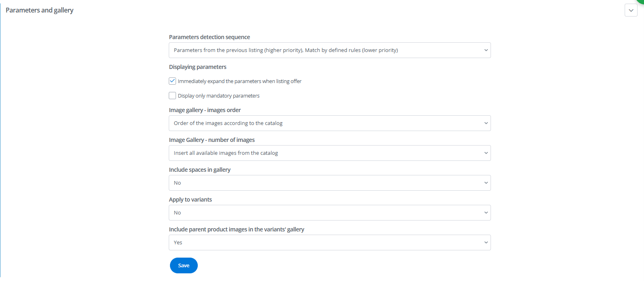Enable Display only mandatory parameters checkbox
Screen dimensions: 644x281
click(x=172, y=96)
